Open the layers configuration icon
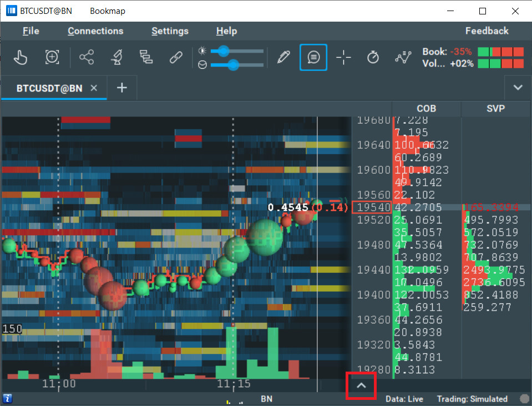This screenshot has width=532, height=406. (146, 57)
